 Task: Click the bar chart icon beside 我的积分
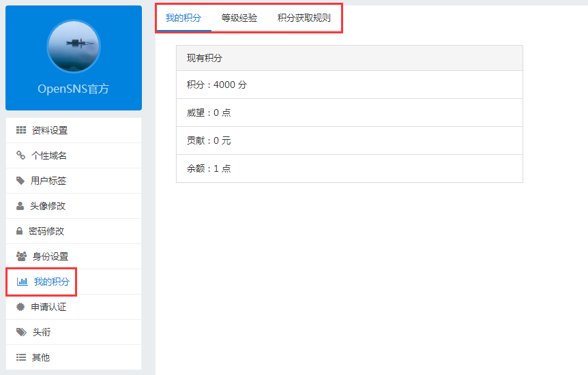22,281
